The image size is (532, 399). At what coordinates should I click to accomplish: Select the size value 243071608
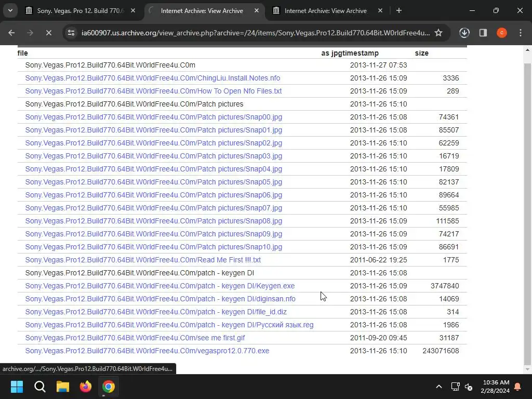tap(441, 351)
